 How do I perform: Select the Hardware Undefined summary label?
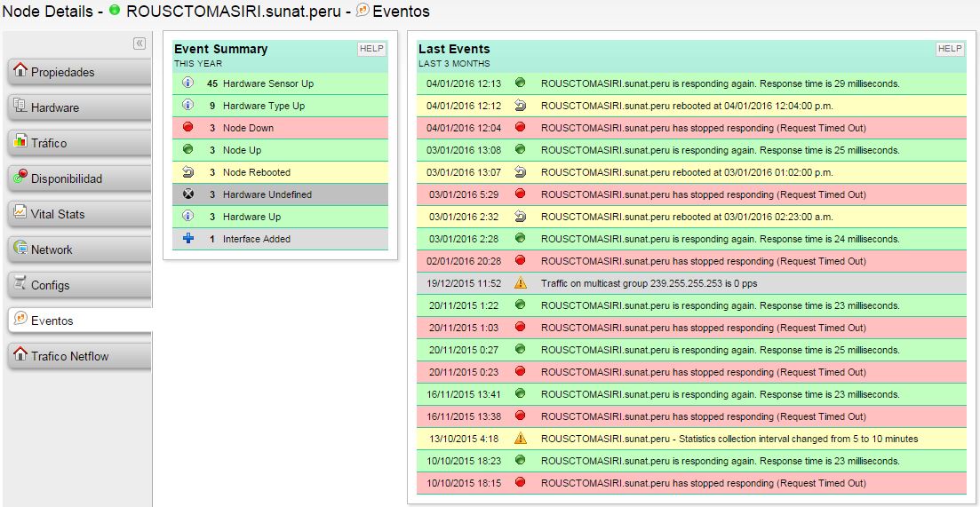click(x=267, y=194)
